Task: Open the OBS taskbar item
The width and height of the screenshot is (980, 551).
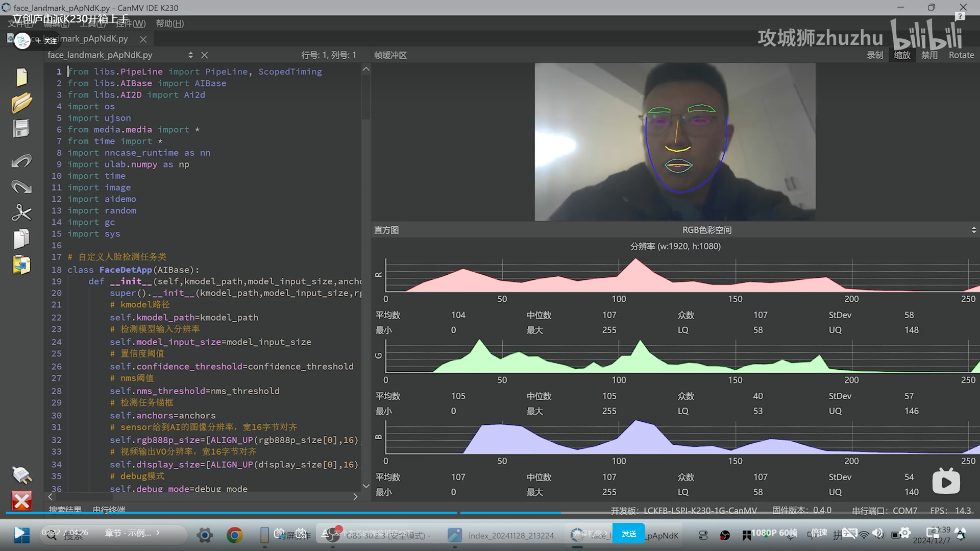Action: click(380, 535)
